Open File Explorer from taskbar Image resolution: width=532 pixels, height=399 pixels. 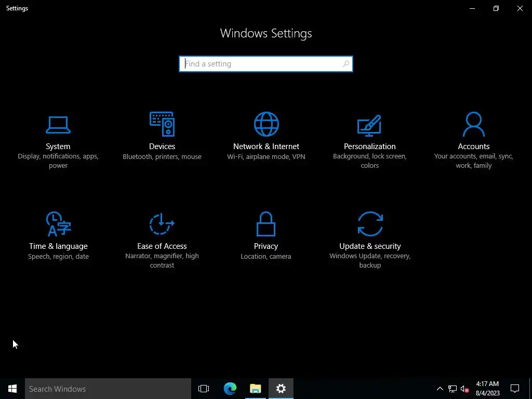pos(256,389)
